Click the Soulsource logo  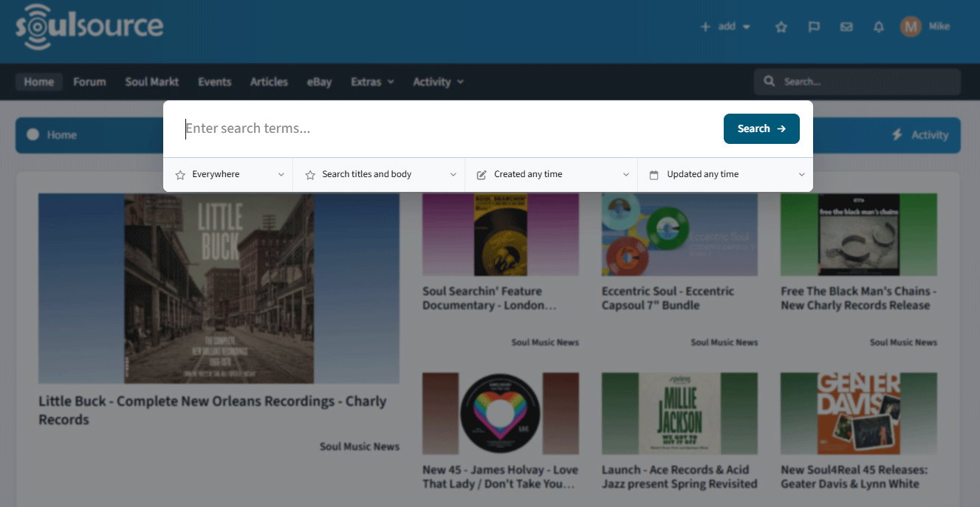tap(89, 27)
